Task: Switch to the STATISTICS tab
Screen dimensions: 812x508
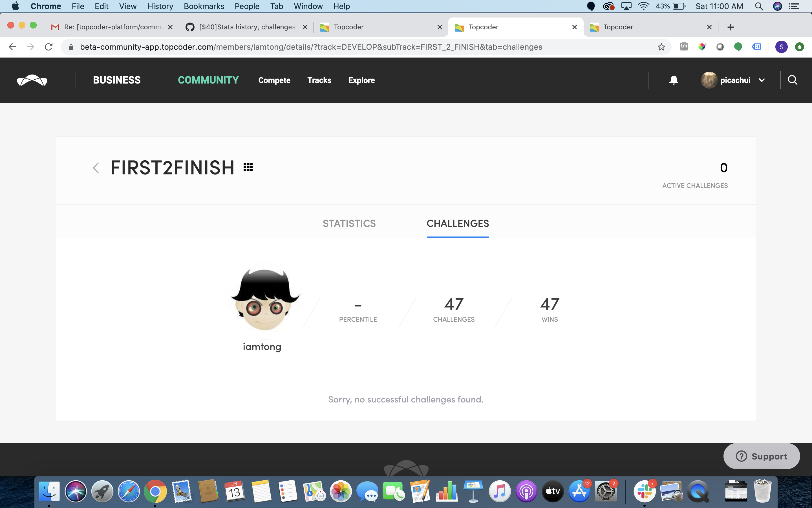Action: (x=349, y=224)
